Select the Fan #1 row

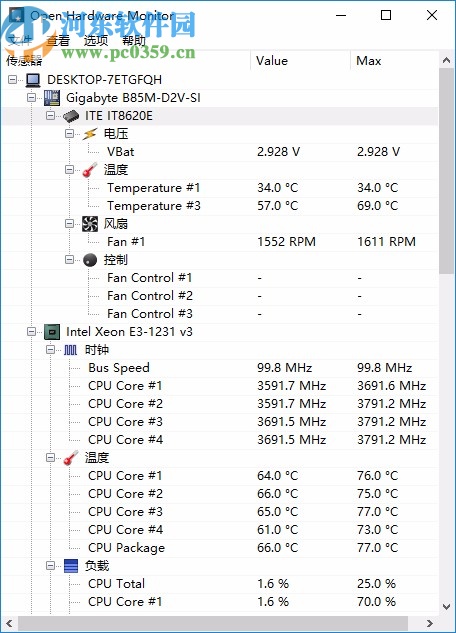(220, 242)
